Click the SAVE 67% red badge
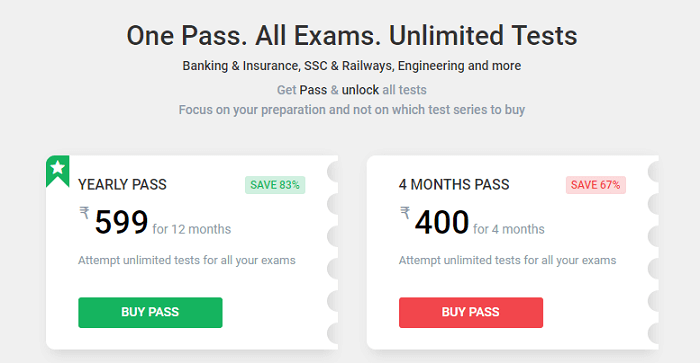Viewport: 700px width, 363px height. pyautogui.click(x=596, y=185)
